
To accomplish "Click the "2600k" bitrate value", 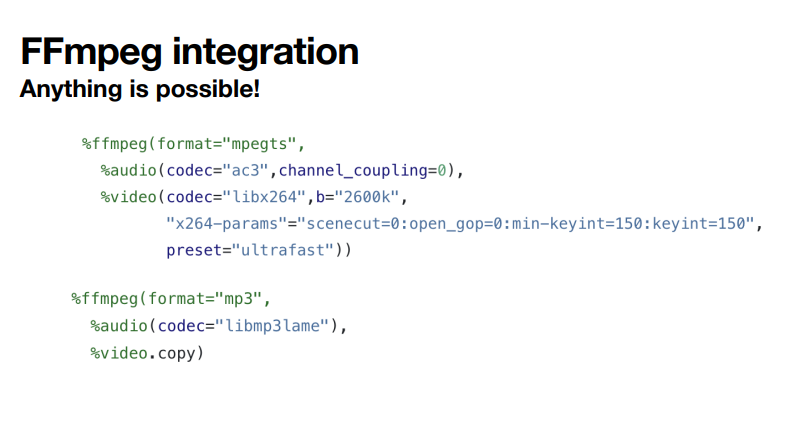I will pos(367,197).
